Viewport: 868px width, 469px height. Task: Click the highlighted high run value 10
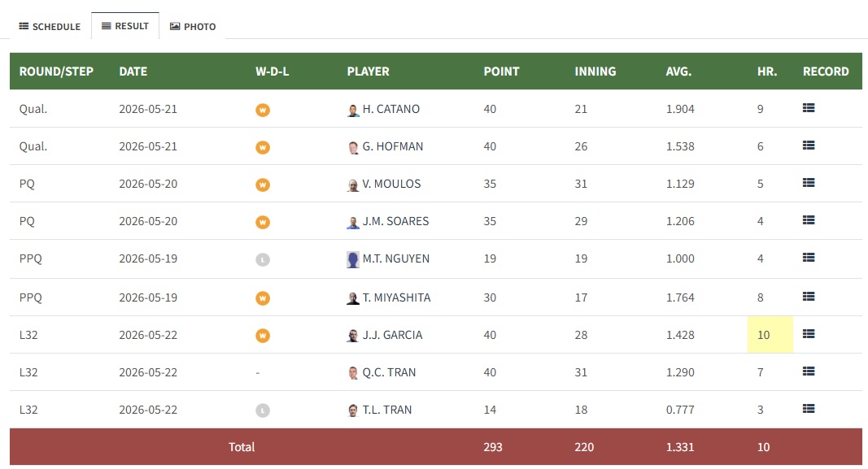[x=763, y=335]
